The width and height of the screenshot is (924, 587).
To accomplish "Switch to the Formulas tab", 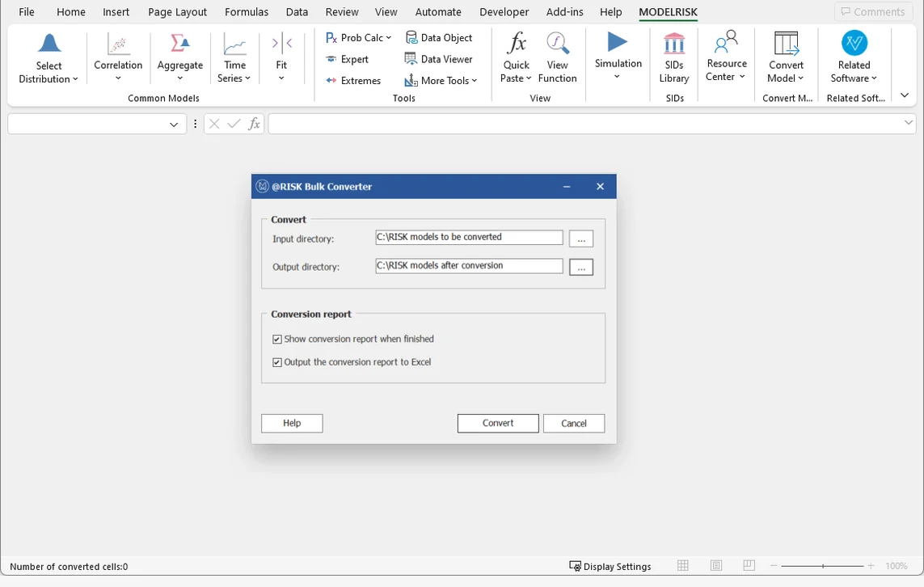I will click(247, 12).
